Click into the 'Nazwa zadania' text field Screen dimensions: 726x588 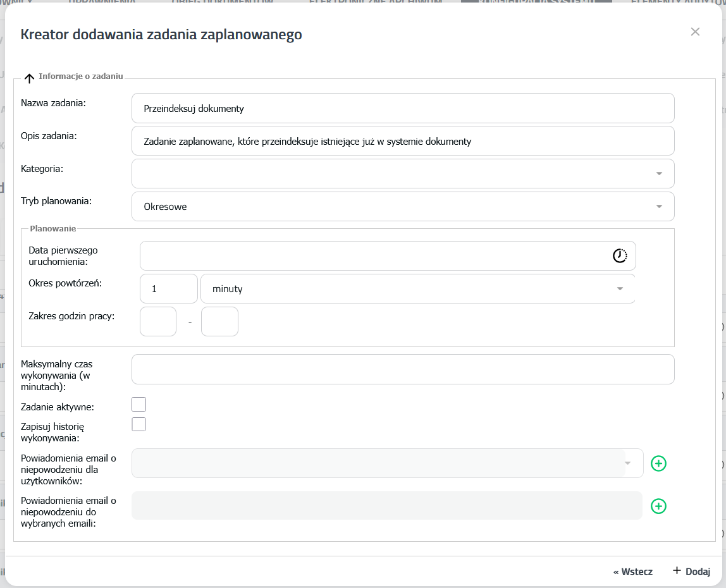(402, 108)
